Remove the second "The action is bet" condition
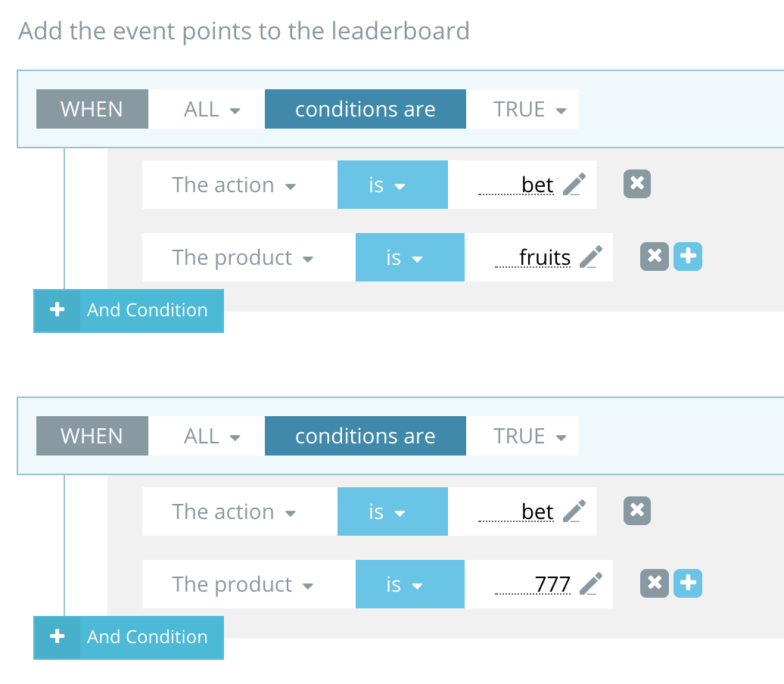Screen dimensions: 784x684 point(636,511)
